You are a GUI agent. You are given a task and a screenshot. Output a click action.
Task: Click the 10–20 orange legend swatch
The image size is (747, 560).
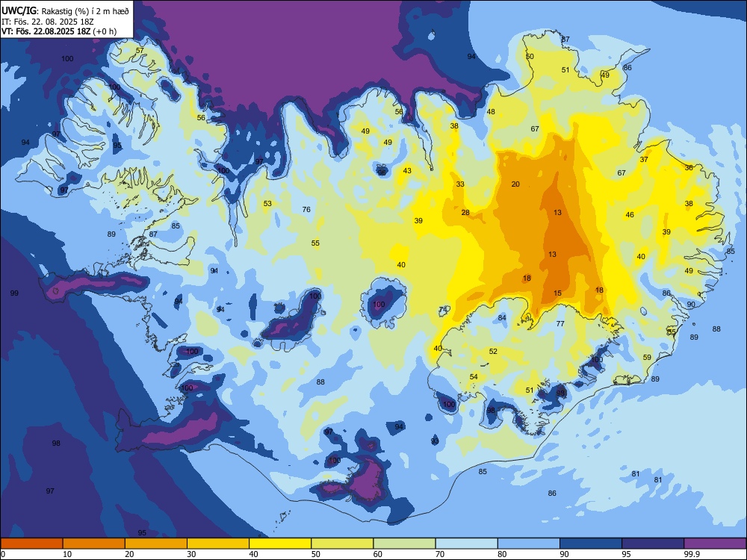[94, 544]
